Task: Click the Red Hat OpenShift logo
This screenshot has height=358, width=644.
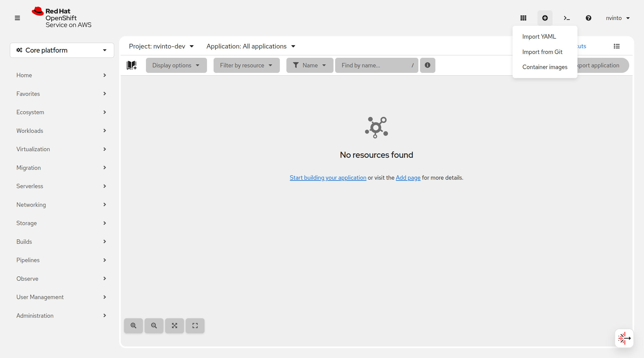Action: [x=62, y=18]
